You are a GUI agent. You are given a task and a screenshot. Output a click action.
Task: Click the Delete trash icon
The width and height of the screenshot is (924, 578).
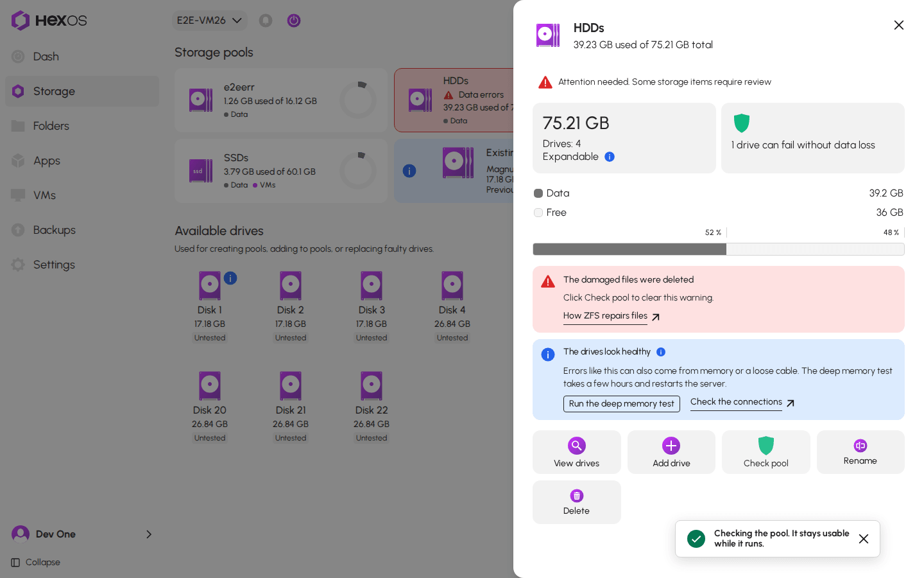point(576,496)
